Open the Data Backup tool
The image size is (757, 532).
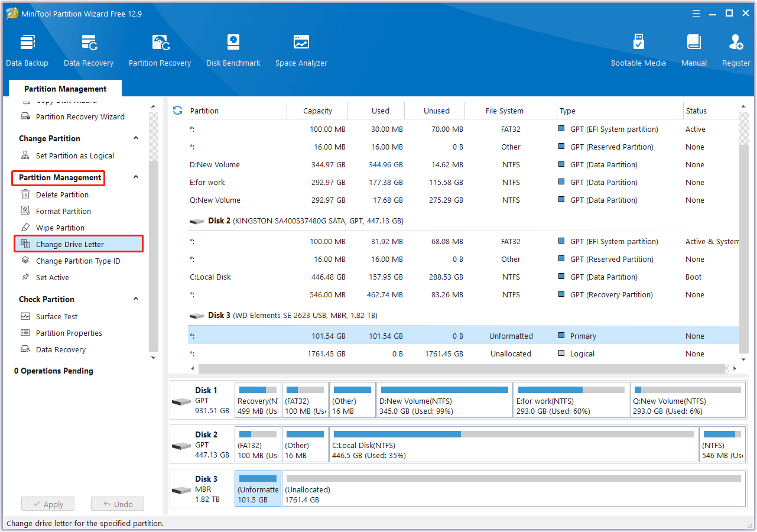tap(27, 50)
